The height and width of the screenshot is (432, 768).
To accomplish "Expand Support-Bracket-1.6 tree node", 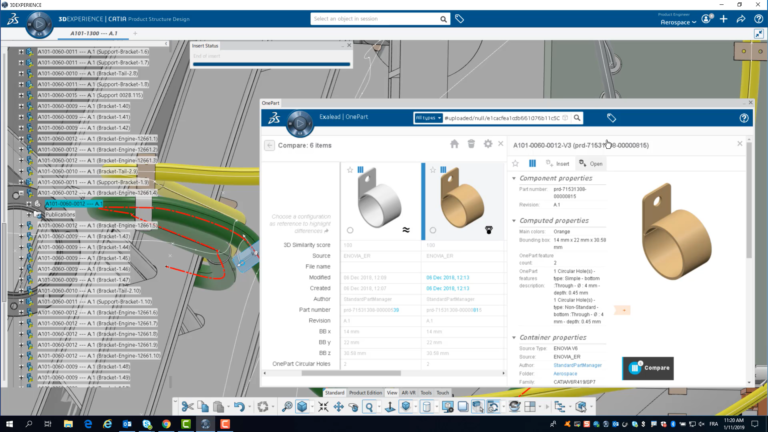I will point(21,51).
